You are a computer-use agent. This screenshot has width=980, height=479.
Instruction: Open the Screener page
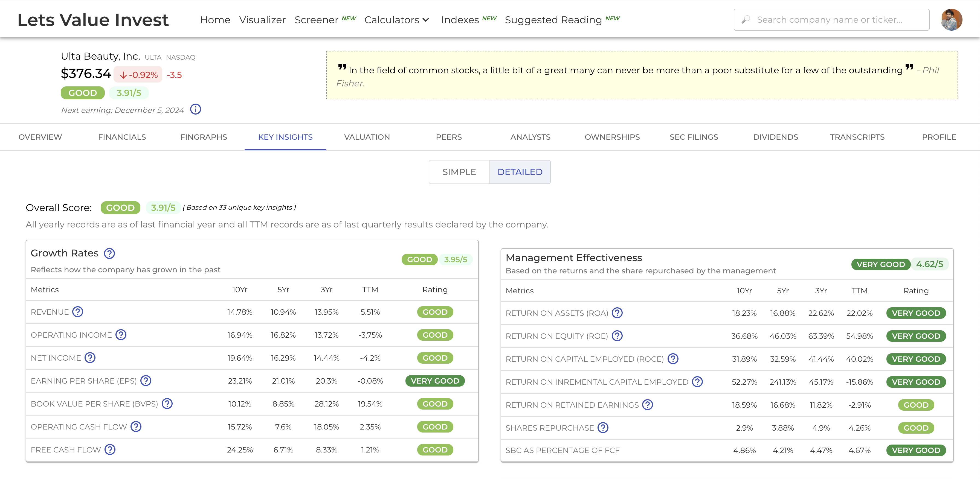click(317, 20)
